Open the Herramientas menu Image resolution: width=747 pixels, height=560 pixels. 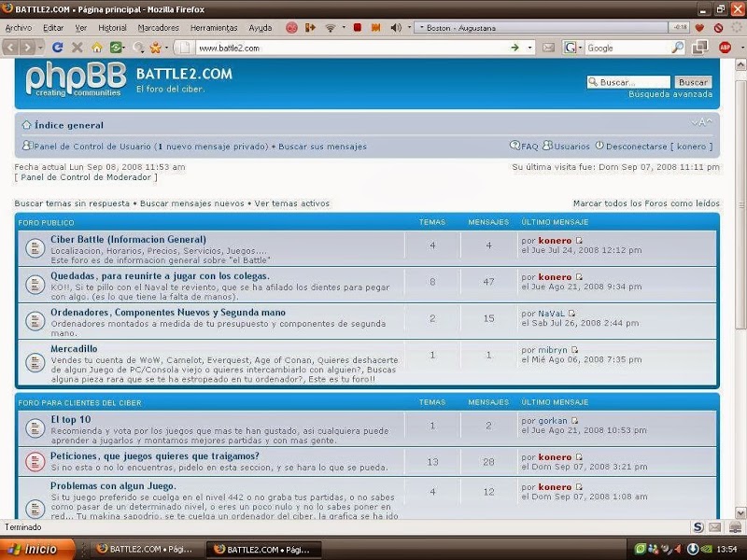click(x=214, y=28)
